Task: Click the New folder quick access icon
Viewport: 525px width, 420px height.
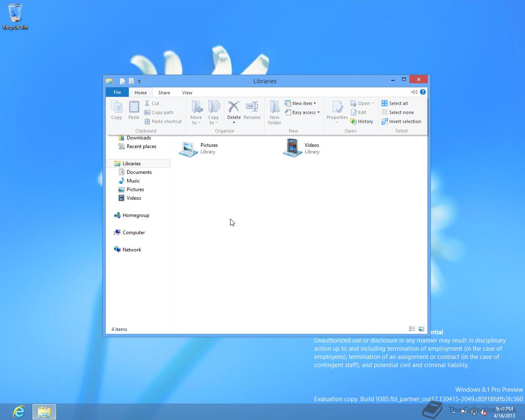Action: click(x=131, y=81)
